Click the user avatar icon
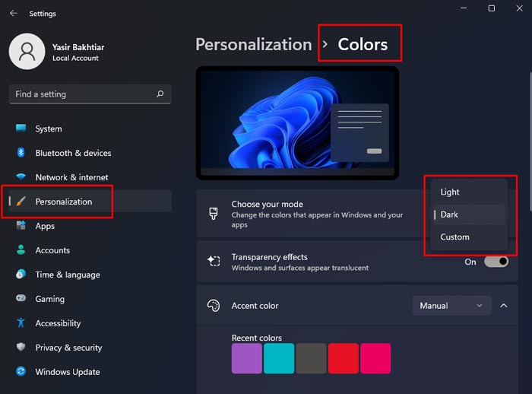 point(27,51)
